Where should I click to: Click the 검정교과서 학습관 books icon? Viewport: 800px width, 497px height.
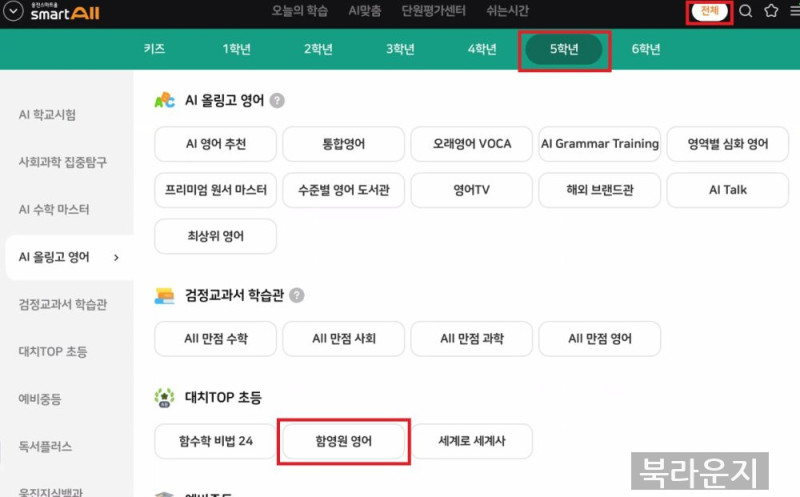[x=165, y=296]
